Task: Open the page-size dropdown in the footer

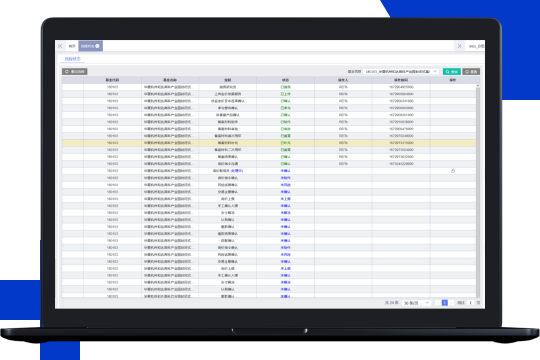Action: [416, 303]
